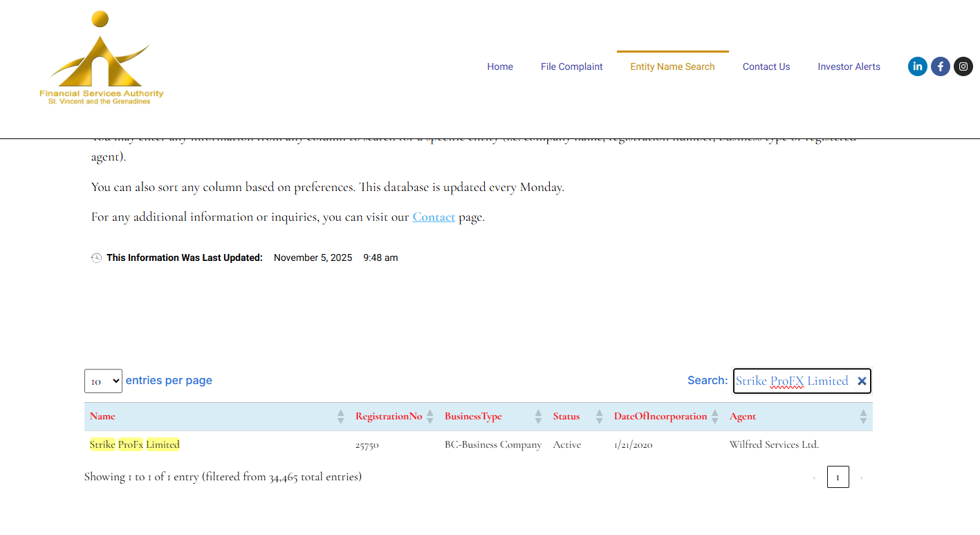Click the last updated clock icon
The height and width of the screenshot is (535, 980).
tap(97, 258)
